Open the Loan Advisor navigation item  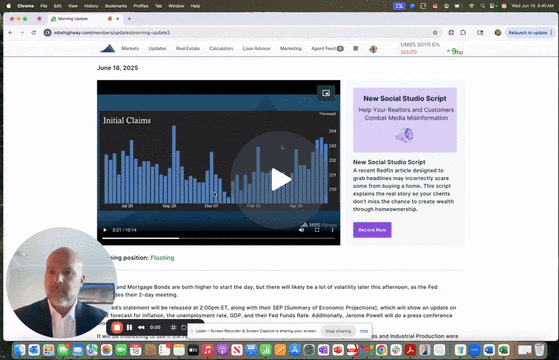tap(257, 48)
